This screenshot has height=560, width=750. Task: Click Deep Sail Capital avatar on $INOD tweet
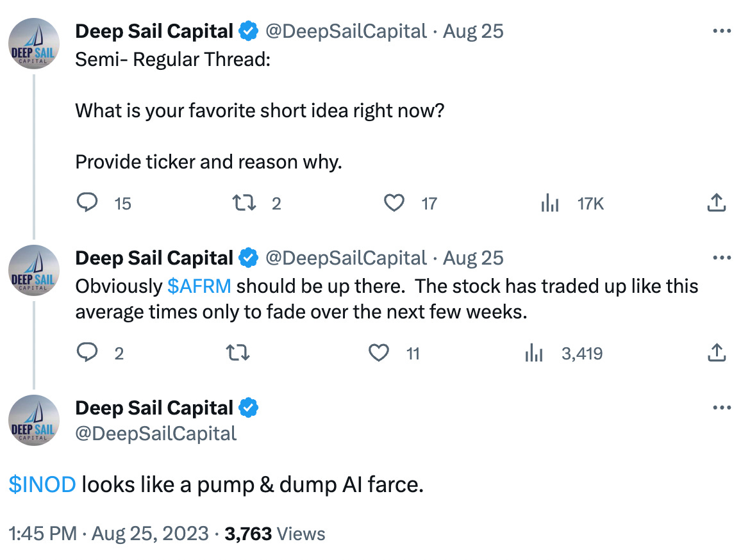click(34, 420)
